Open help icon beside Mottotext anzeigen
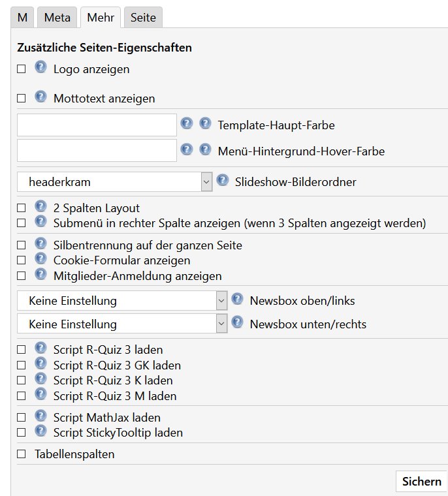This screenshot has height=496, width=448. 40,97
